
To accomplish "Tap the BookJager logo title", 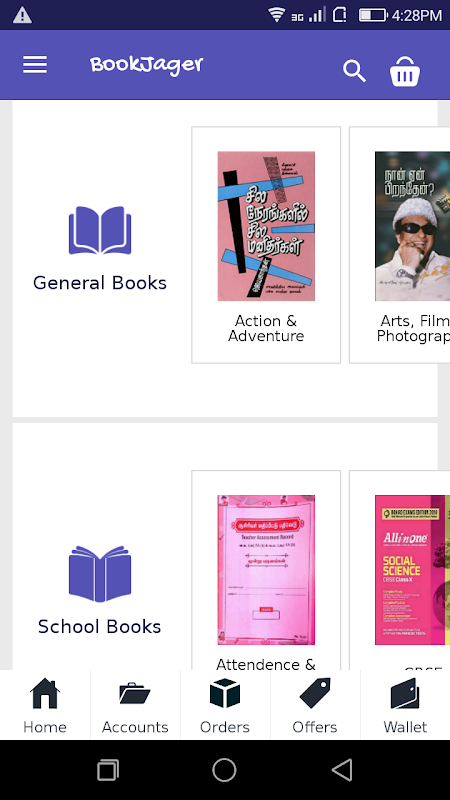I will tap(146, 65).
